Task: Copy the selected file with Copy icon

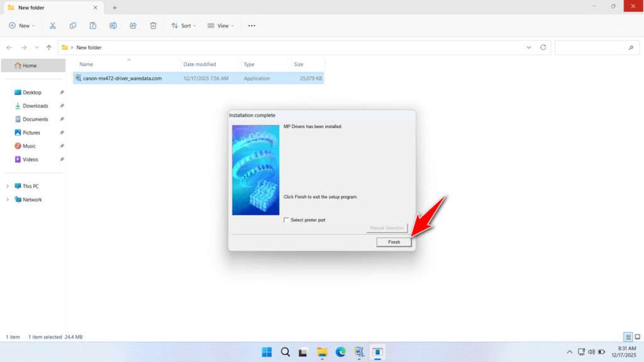Action: pos(73,25)
